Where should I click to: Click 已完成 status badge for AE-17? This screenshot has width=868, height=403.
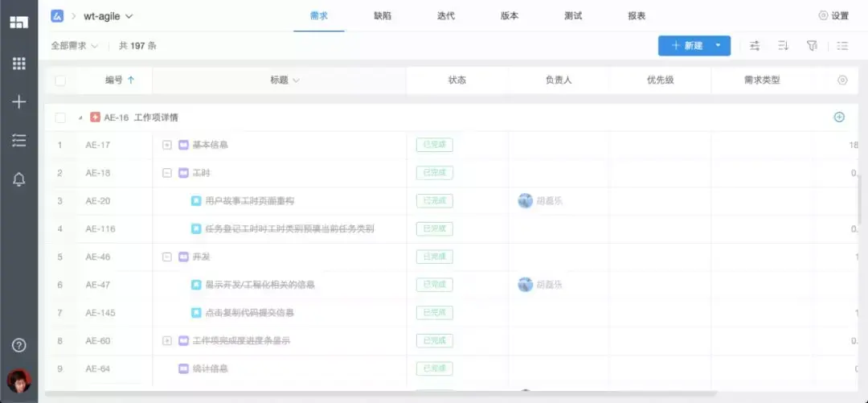(435, 146)
